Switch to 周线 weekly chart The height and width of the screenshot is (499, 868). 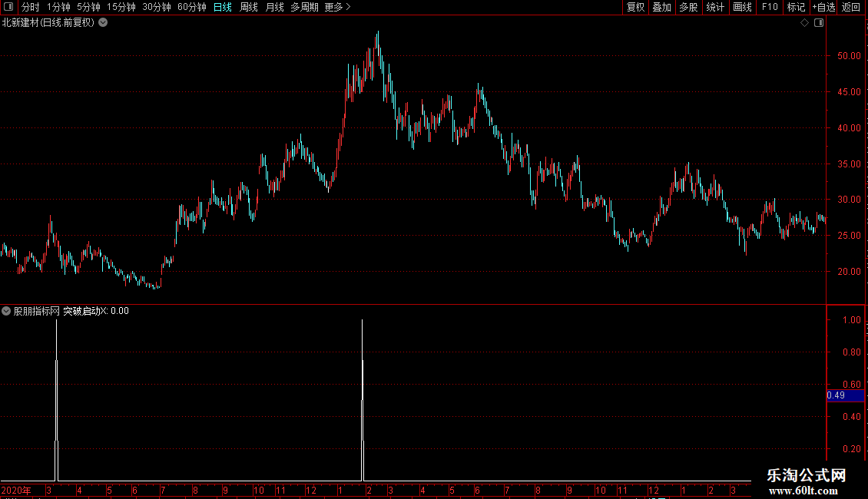[x=249, y=7]
